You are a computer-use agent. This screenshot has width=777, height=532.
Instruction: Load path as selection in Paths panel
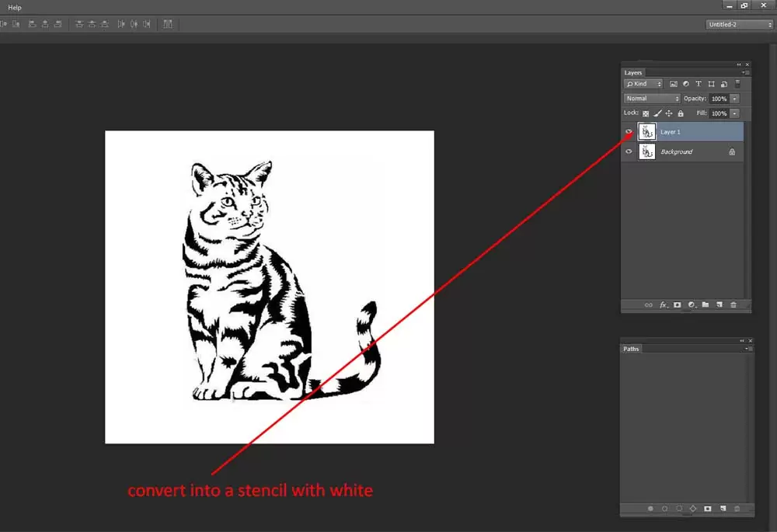(x=679, y=509)
